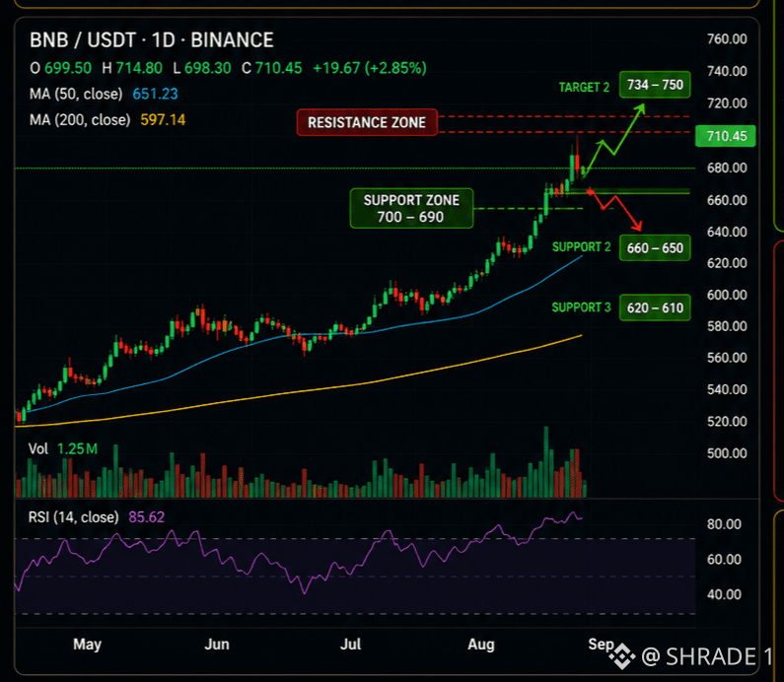784x682 pixels.
Task: Click the 680.00 price axis label
Action: (727, 168)
